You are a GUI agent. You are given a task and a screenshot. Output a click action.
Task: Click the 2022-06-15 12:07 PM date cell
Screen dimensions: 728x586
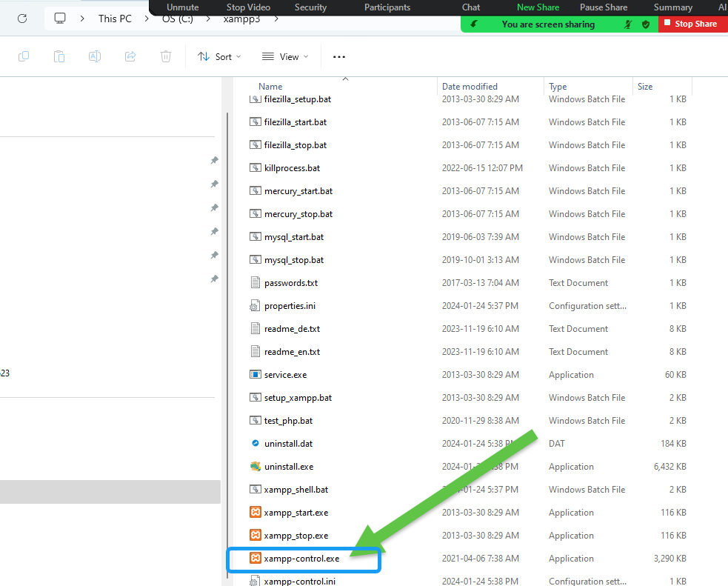[x=482, y=167]
